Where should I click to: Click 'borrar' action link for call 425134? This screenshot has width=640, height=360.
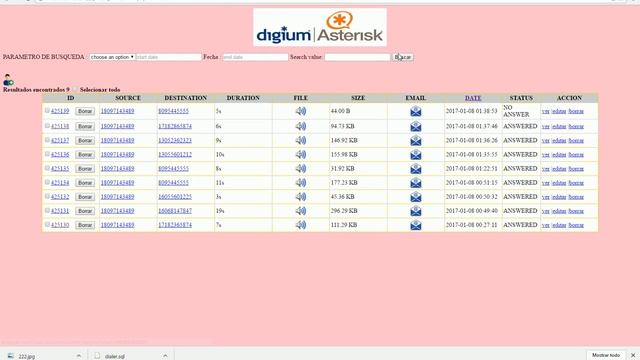[x=576, y=182]
